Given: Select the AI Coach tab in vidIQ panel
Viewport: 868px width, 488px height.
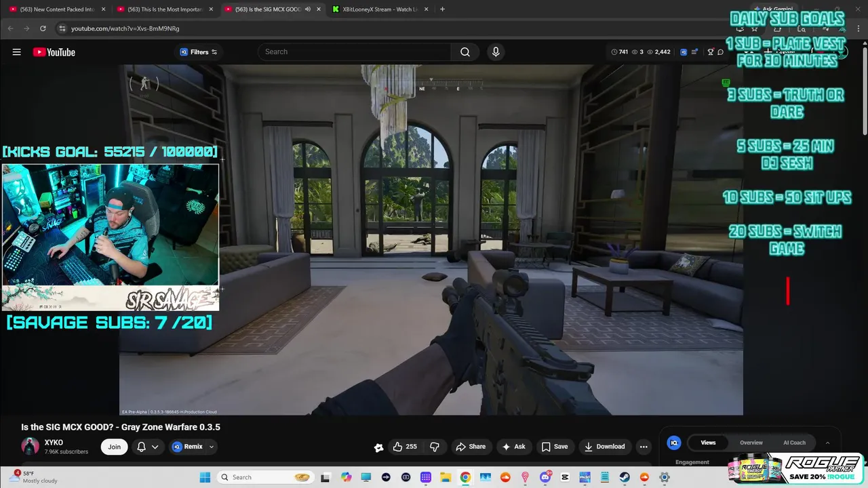Looking at the screenshot, I should pyautogui.click(x=794, y=443).
